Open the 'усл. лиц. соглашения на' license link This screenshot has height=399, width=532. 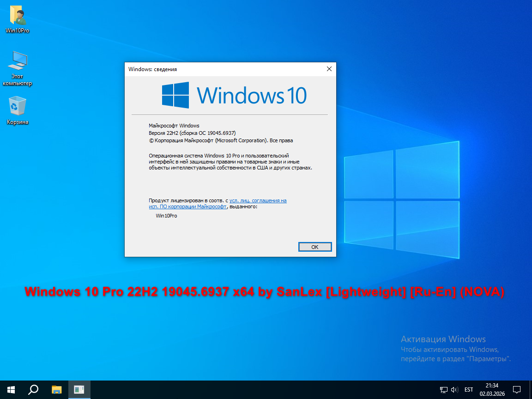pos(258,200)
